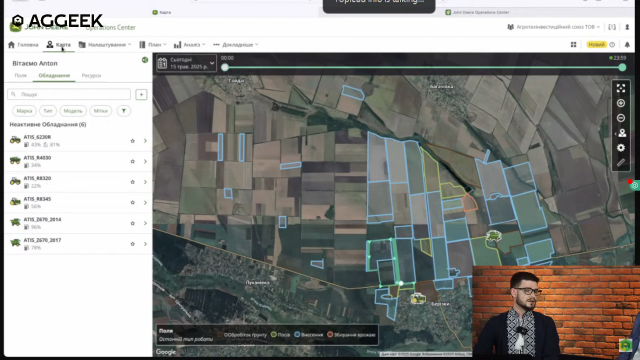Select the ruler measure tool
This screenshot has width=640, height=360.
[621, 162]
